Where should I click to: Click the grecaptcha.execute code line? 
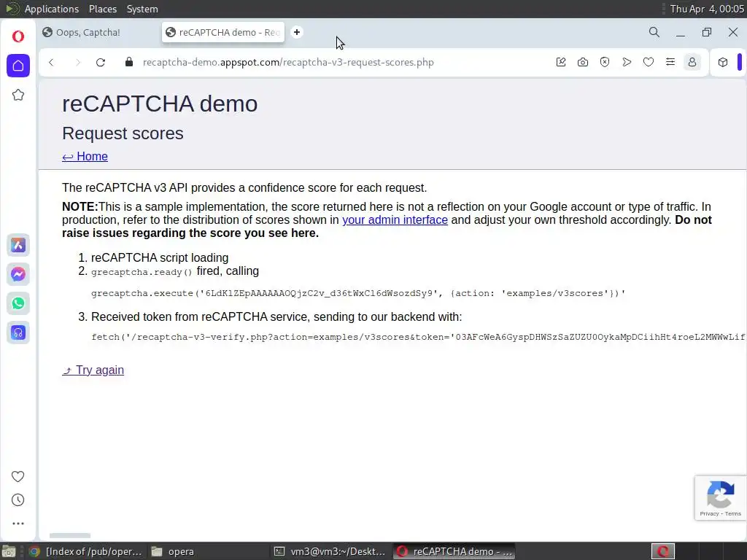pyautogui.click(x=357, y=293)
